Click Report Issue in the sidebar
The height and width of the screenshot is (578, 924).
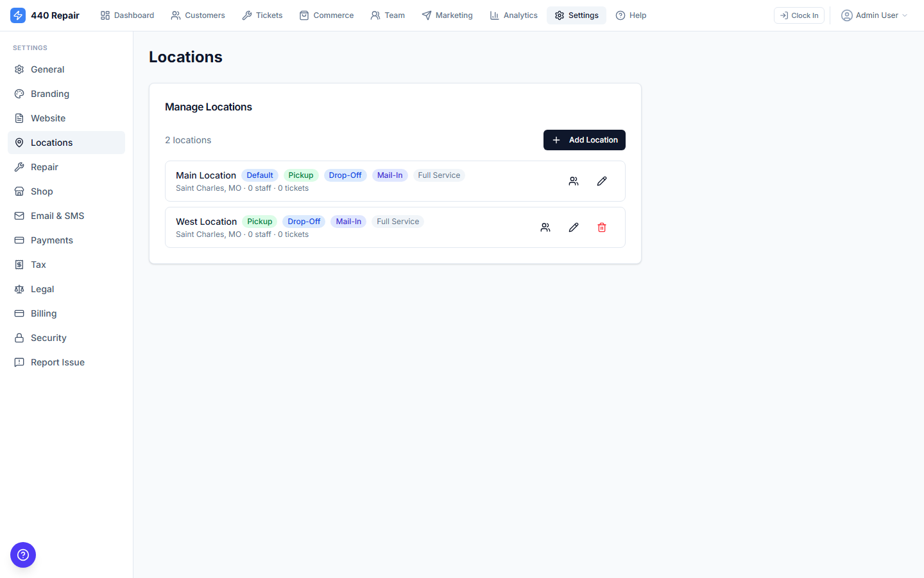click(x=58, y=362)
